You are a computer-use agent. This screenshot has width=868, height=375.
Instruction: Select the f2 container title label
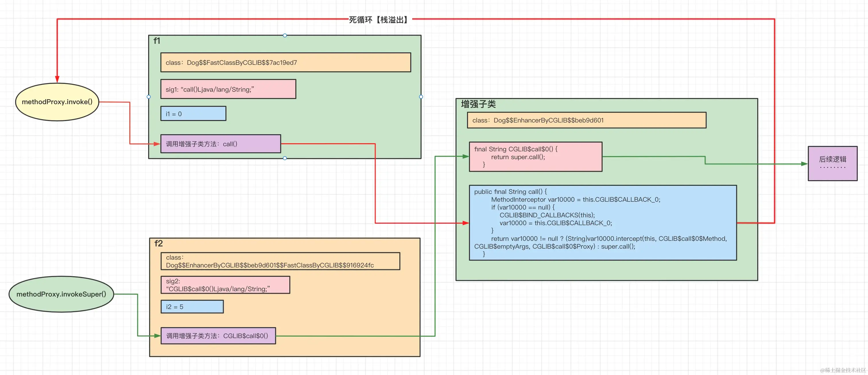[x=158, y=244]
